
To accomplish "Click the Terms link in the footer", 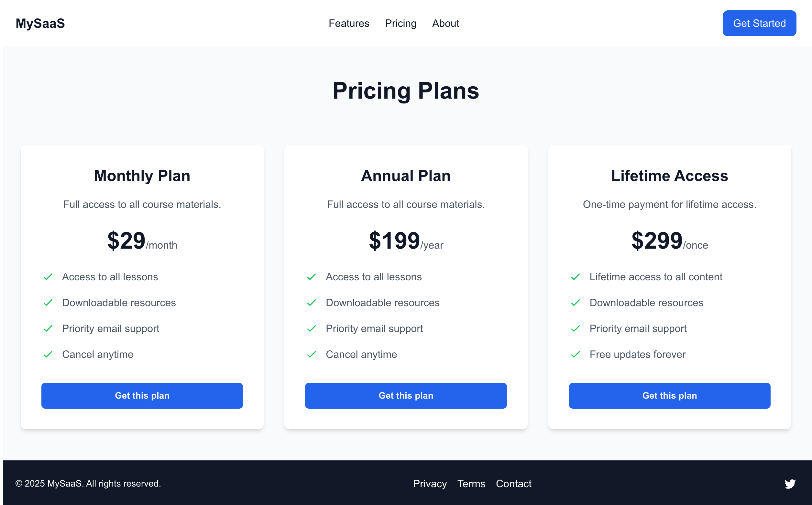I will pos(471,483).
